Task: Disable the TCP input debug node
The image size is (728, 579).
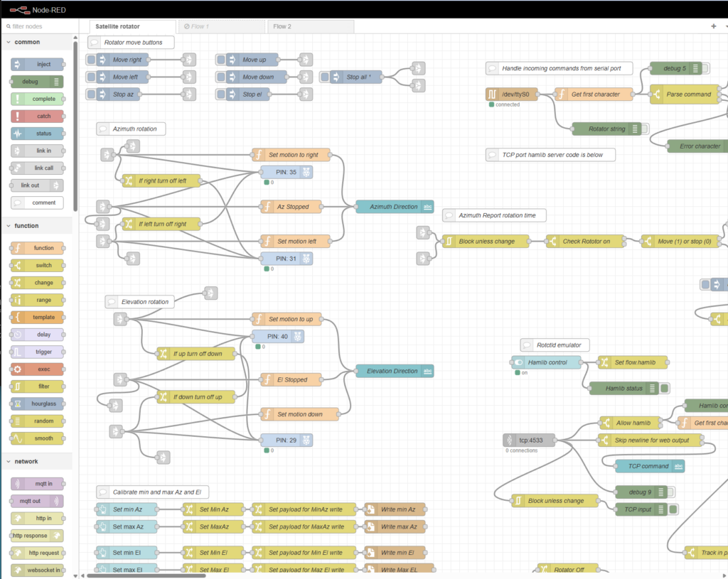Action: [x=673, y=509]
